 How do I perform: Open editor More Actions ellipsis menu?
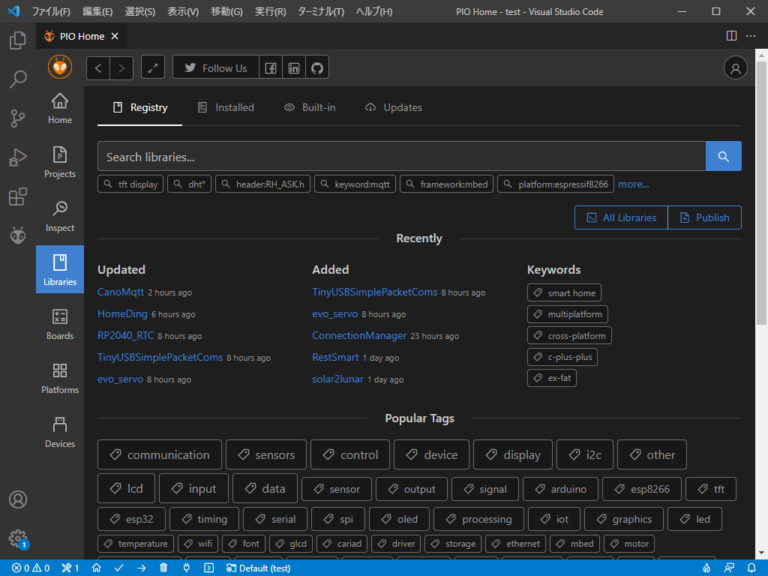point(752,36)
